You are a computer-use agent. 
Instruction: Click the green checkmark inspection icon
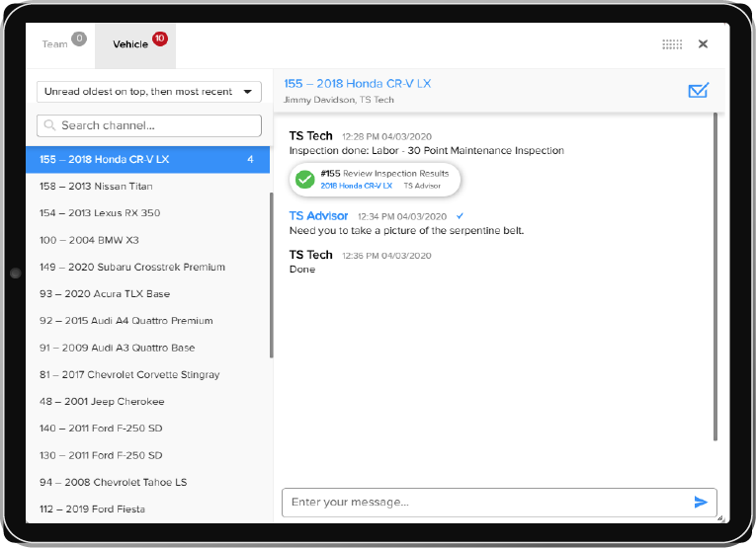305,179
